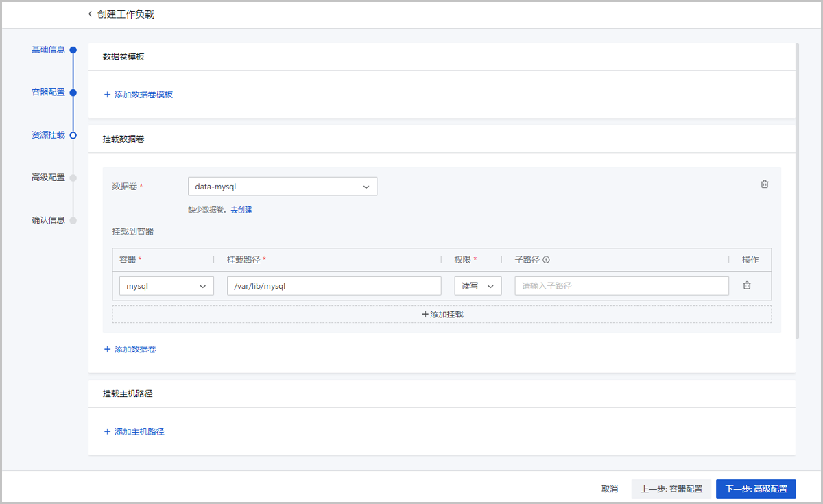Delete the data-mysql volume card
Viewport: 823px width, 504px height.
click(x=764, y=184)
